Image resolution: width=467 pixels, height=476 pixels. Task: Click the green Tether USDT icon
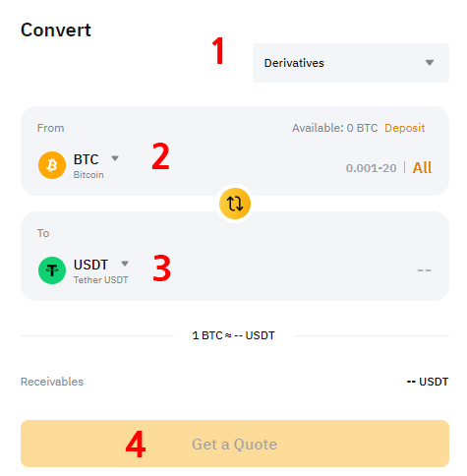[x=52, y=270]
